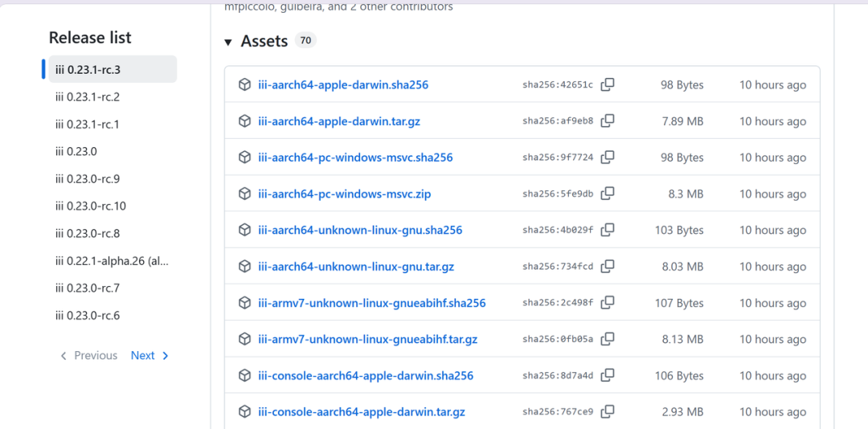The height and width of the screenshot is (429, 868).
Task: Go to Next page of release list
Action: 149,355
